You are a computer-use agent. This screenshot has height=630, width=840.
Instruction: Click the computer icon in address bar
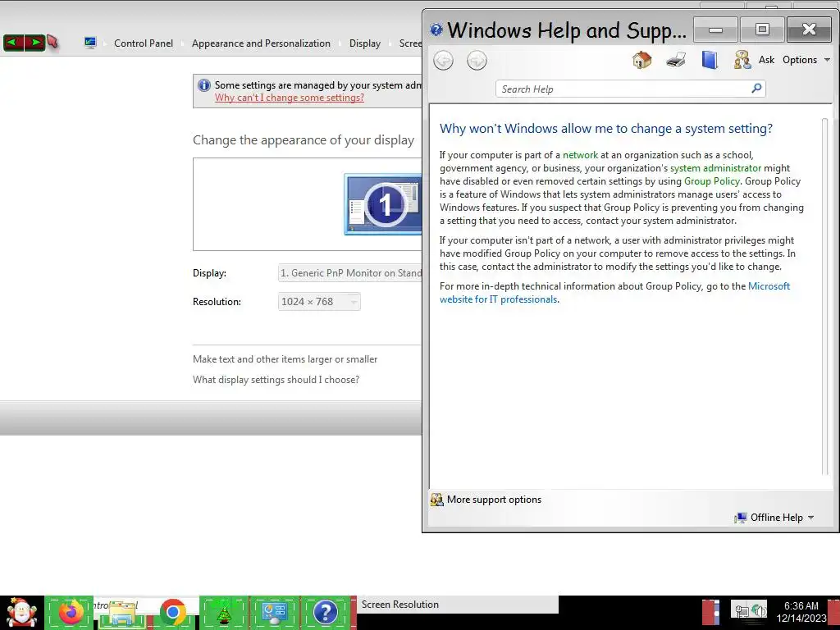click(90, 43)
